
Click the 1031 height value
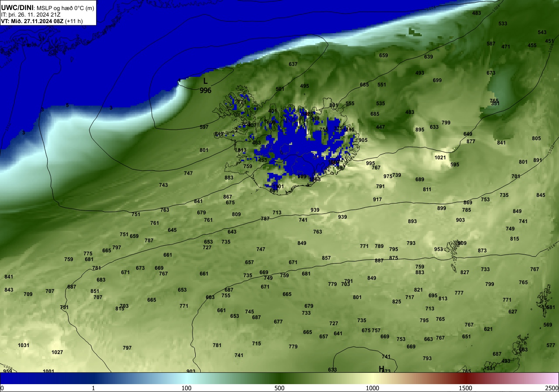point(24,345)
